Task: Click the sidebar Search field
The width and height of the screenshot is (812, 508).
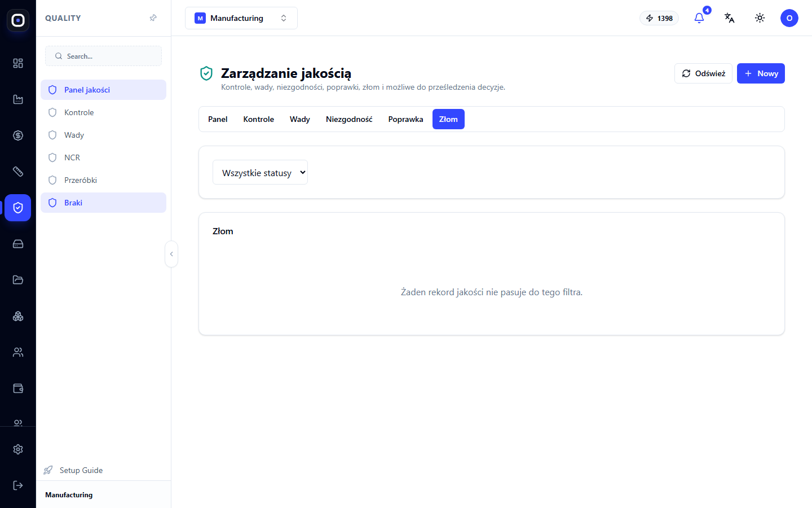Action: tap(104, 56)
